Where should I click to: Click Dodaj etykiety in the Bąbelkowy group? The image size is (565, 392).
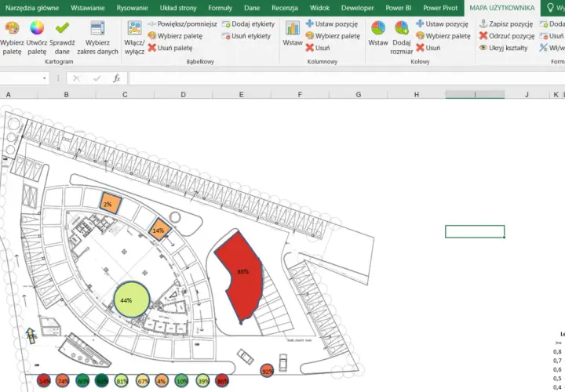[248, 24]
